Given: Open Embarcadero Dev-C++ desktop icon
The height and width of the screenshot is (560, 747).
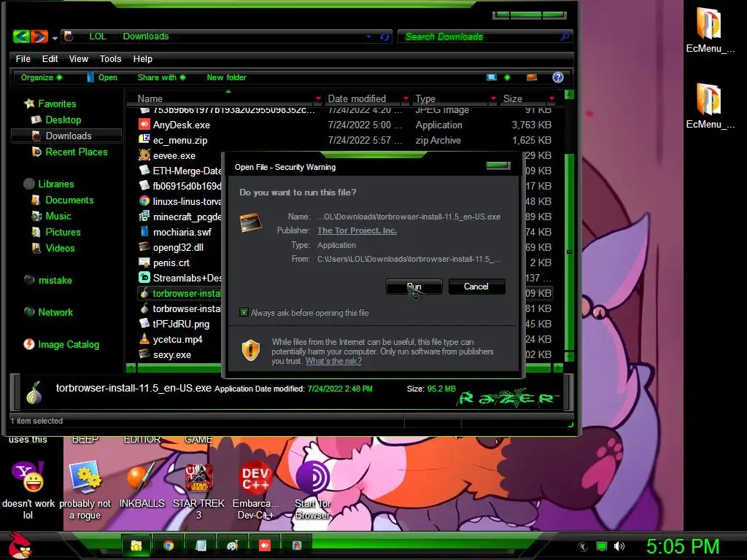Looking at the screenshot, I should 255,489.
